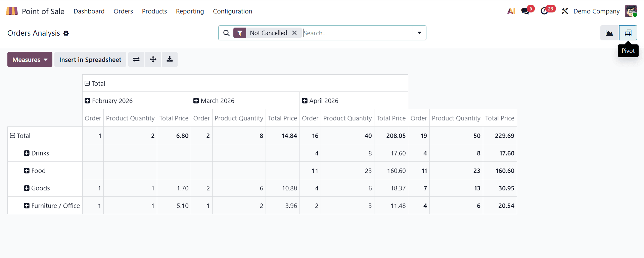Open the Dashboard menu
Image resolution: width=644 pixels, height=258 pixels.
click(89, 11)
